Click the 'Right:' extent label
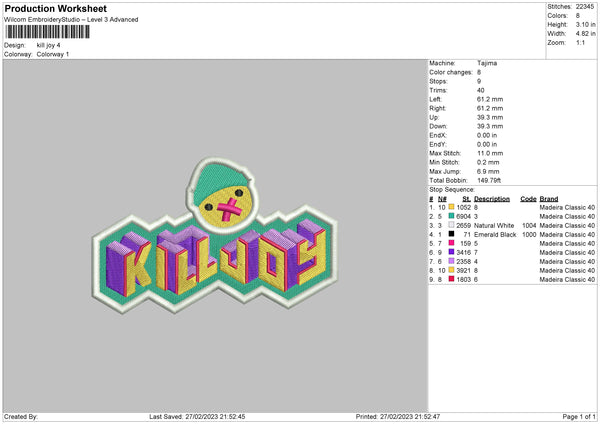This screenshot has width=600, height=424. 437,108
